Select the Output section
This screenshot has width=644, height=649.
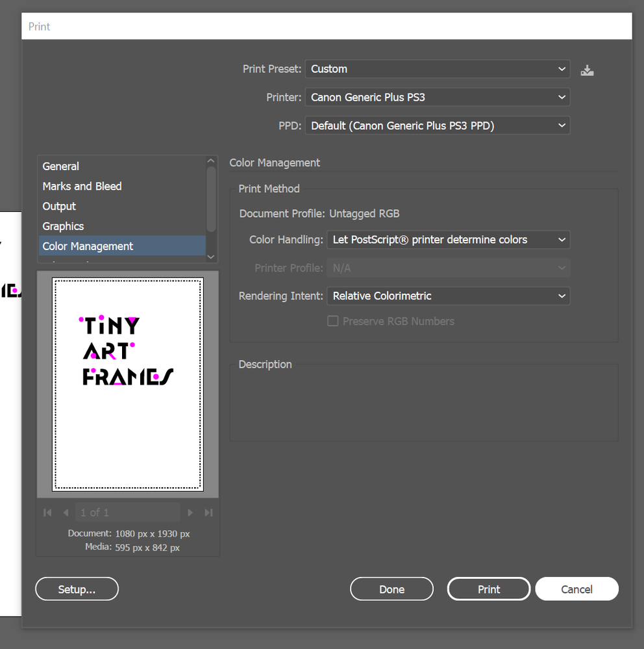[58, 206]
